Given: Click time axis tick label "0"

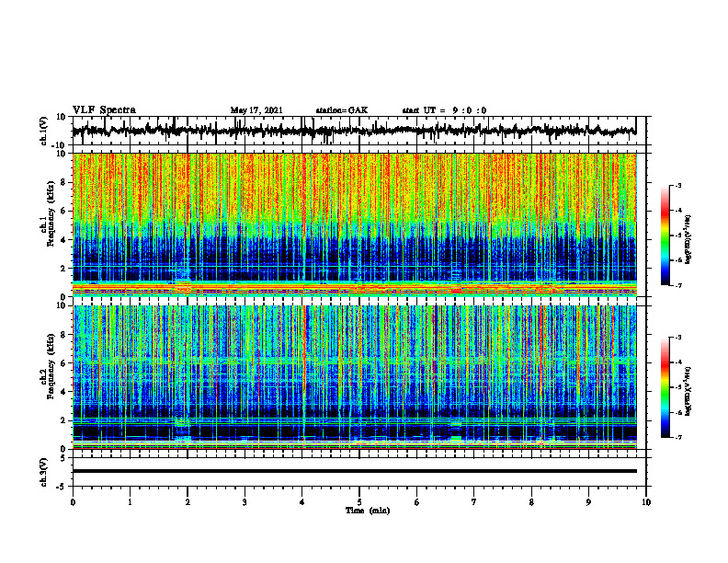Looking at the screenshot, I should (73, 502).
